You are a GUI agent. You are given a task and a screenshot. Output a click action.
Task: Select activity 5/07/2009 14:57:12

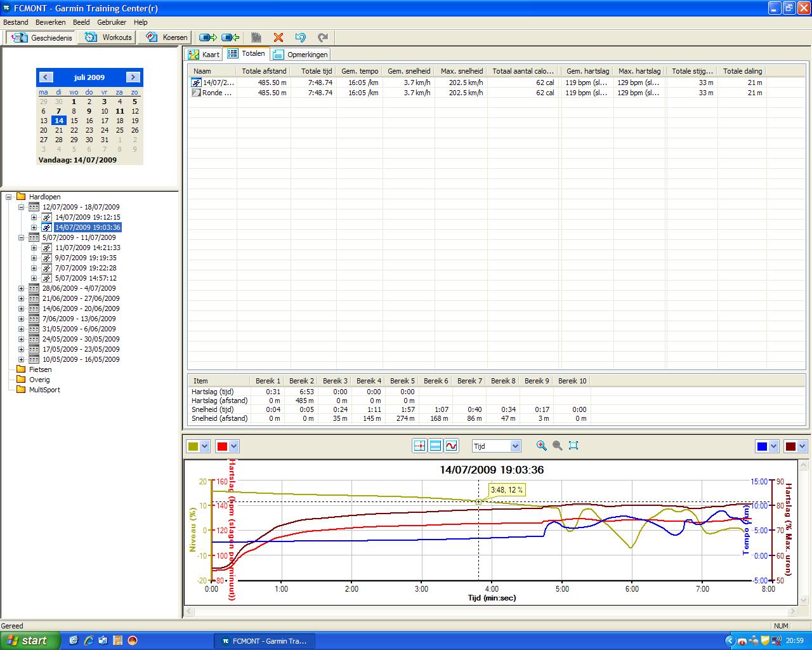tap(86, 278)
